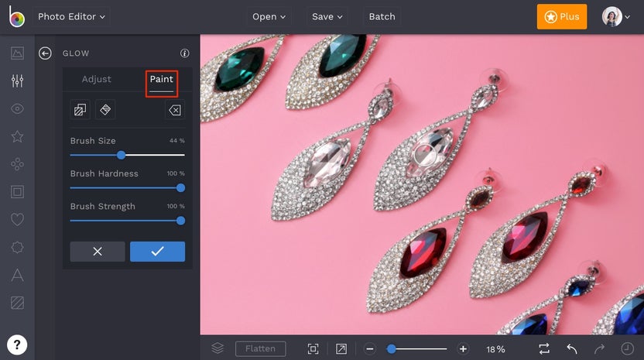Open the Overlays badge sidebar icon

17,248
